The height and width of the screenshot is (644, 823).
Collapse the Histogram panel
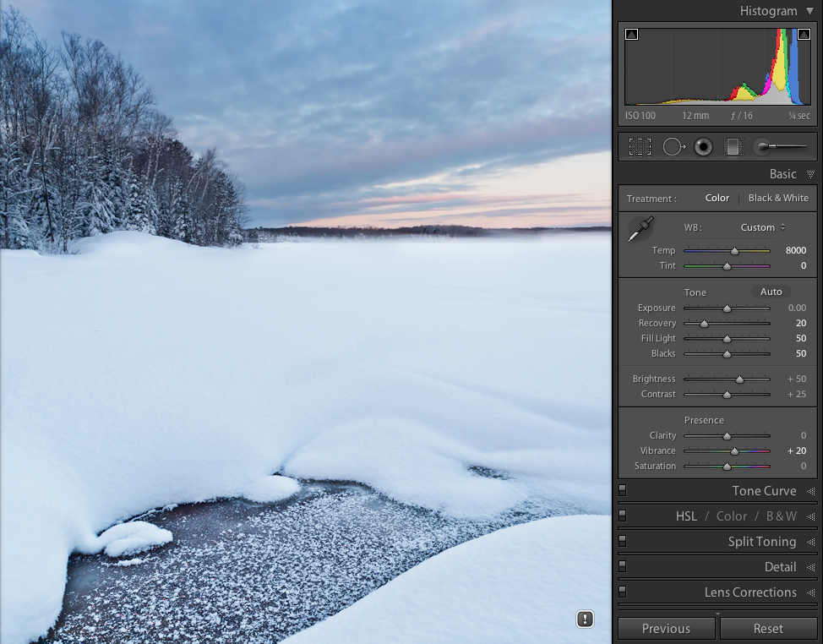coord(809,11)
